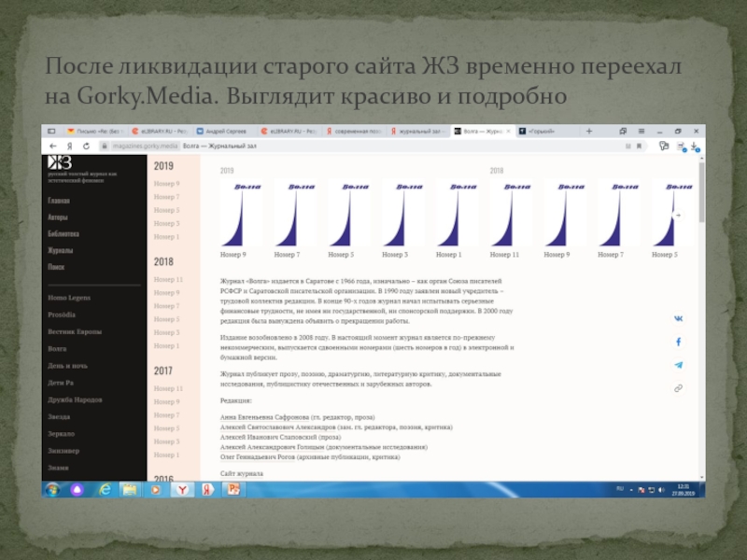The width and height of the screenshot is (747, 560).
Task: Open PowerPoint on the taskbar
Action: [233, 489]
